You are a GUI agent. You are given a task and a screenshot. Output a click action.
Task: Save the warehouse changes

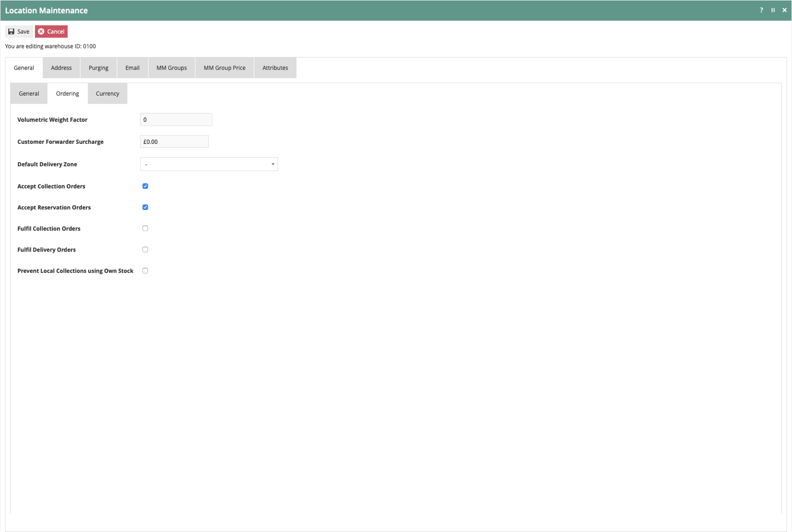19,32
